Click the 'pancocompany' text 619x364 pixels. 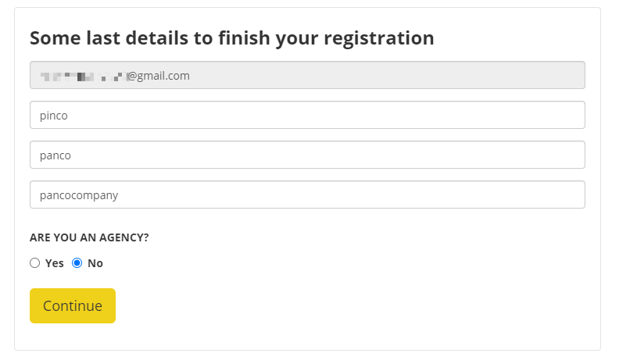pyautogui.click(x=79, y=195)
